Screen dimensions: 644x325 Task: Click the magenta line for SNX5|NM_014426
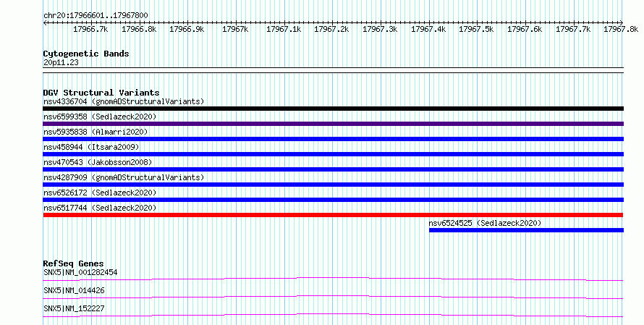point(333,297)
